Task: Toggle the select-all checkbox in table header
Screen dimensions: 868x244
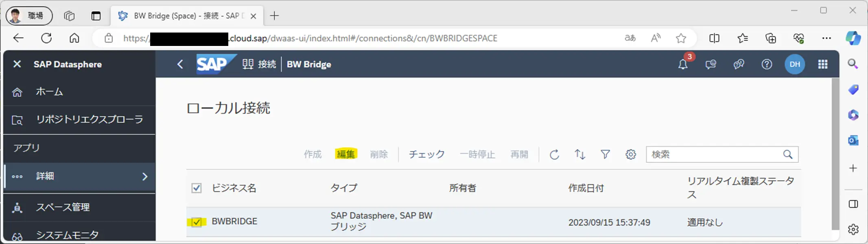Action: (x=197, y=188)
